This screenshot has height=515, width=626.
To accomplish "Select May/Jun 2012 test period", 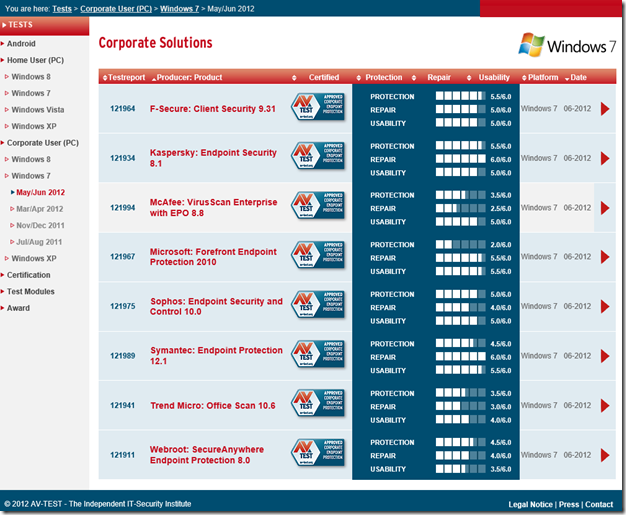I will pyautogui.click(x=40, y=192).
